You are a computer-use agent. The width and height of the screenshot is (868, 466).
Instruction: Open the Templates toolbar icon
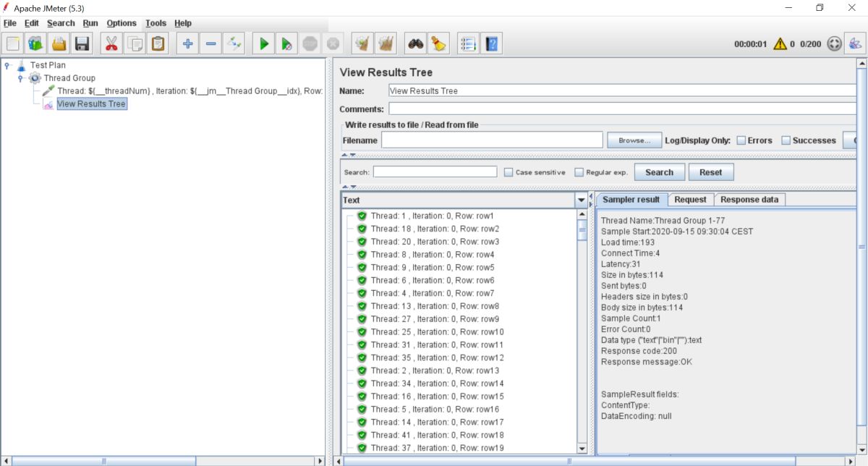36,43
